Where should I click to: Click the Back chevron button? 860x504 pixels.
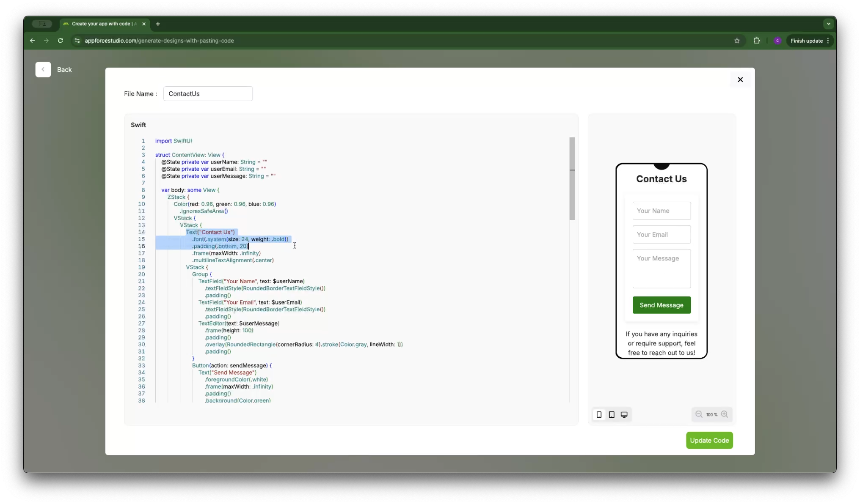[43, 69]
